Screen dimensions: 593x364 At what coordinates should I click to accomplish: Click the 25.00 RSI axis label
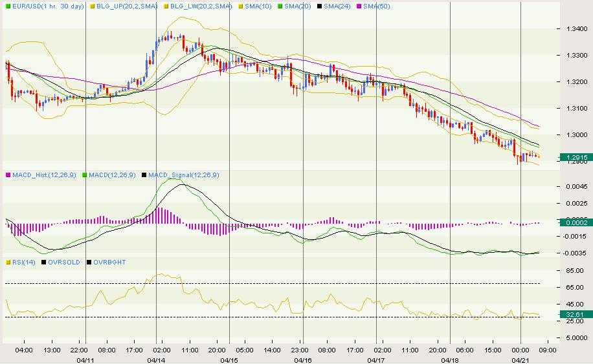pyautogui.click(x=575, y=321)
